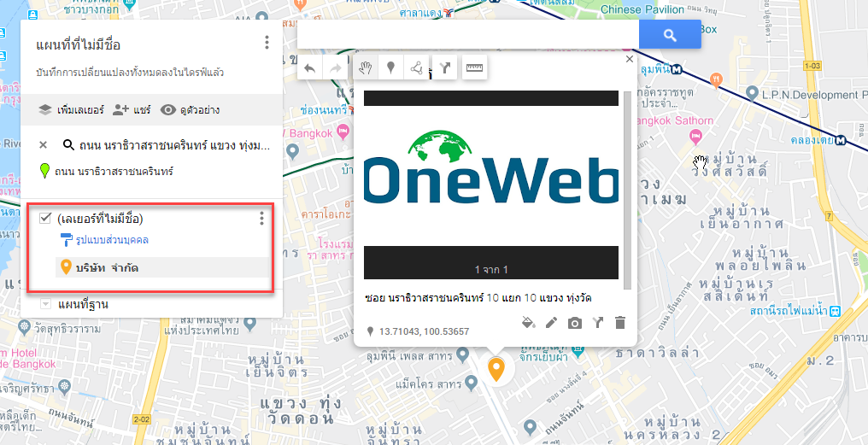The image size is (868, 445).
Task: Click ดูตัวอย่าง preview button
Action: click(190, 109)
